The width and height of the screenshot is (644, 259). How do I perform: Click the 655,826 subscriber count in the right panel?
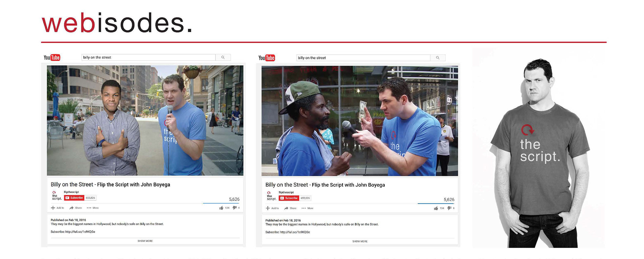coord(305,198)
